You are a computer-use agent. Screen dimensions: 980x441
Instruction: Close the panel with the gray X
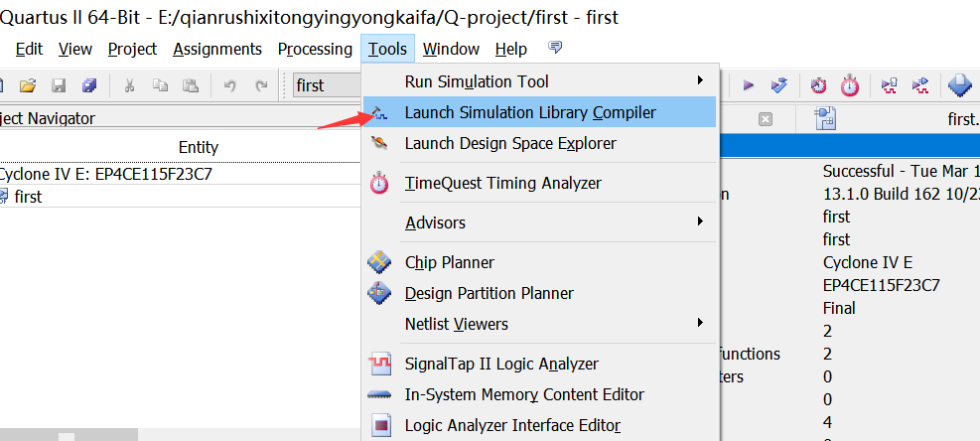[766, 119]
